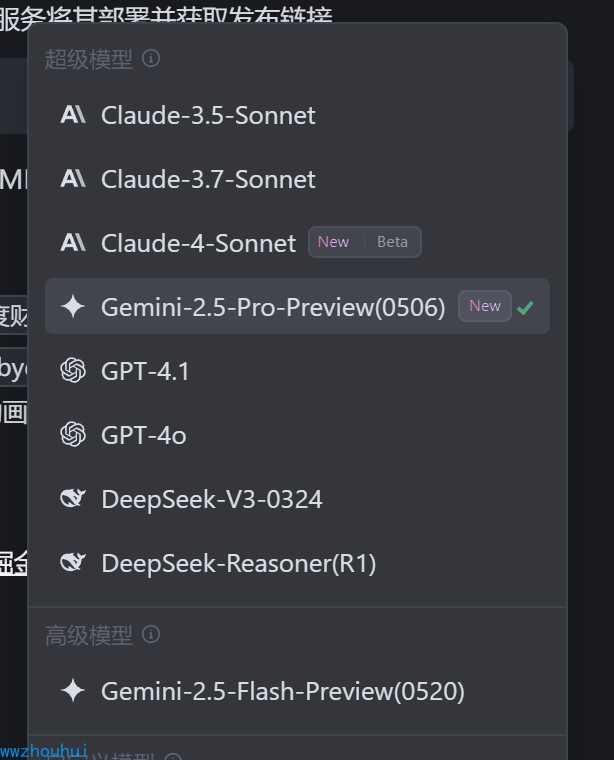Click the Anthropic logo beside Claude-4-Sonnet
The height and width of the screenshot is (760, 614).
click(73, 243)
